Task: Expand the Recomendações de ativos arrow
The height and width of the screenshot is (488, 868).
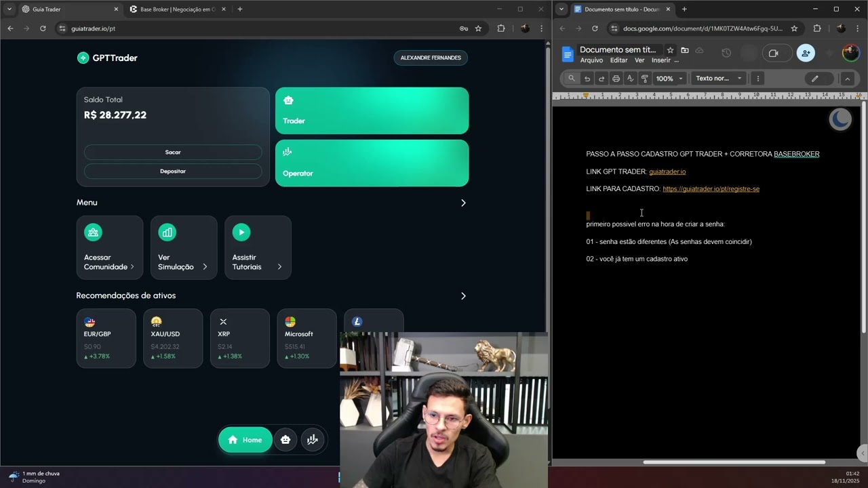Action: [x=463, y=296]
